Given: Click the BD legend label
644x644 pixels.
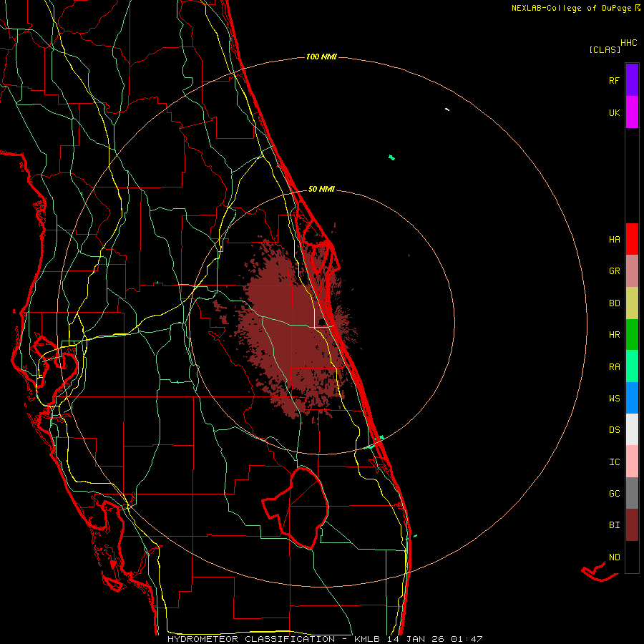Looking at the screenshot, I should [614, 303].
